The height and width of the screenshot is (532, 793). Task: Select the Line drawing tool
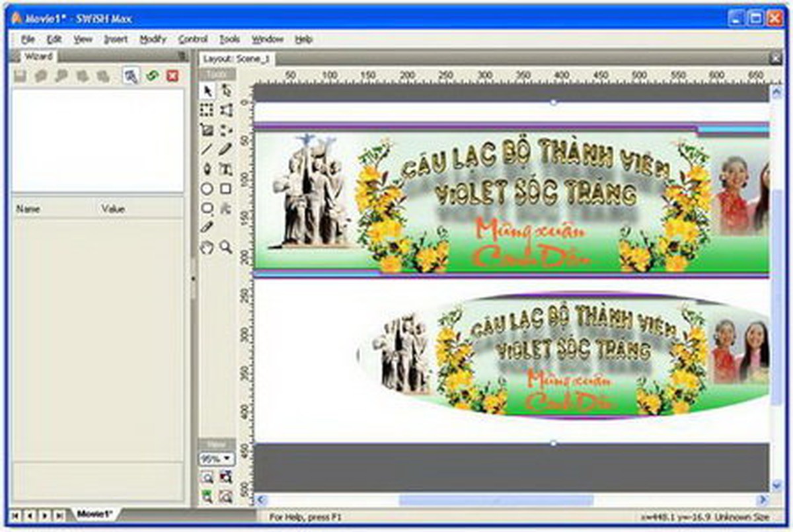coord(208,149)
